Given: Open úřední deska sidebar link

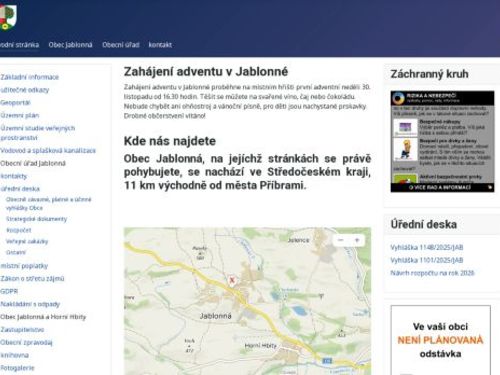Looking at the screenshot, I should 20,189.
